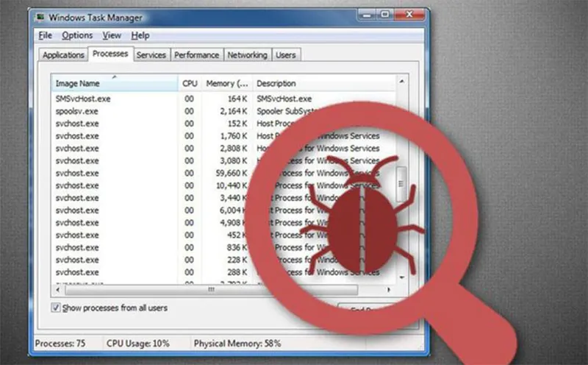
Task: Click Physical Memory: 58% in status bar
Action: [237, 343]
